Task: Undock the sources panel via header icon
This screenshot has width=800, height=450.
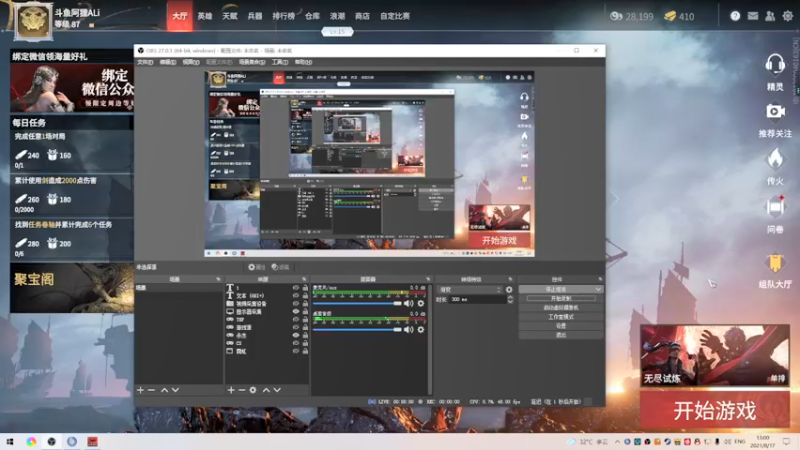Action: [x=304, y=279]
